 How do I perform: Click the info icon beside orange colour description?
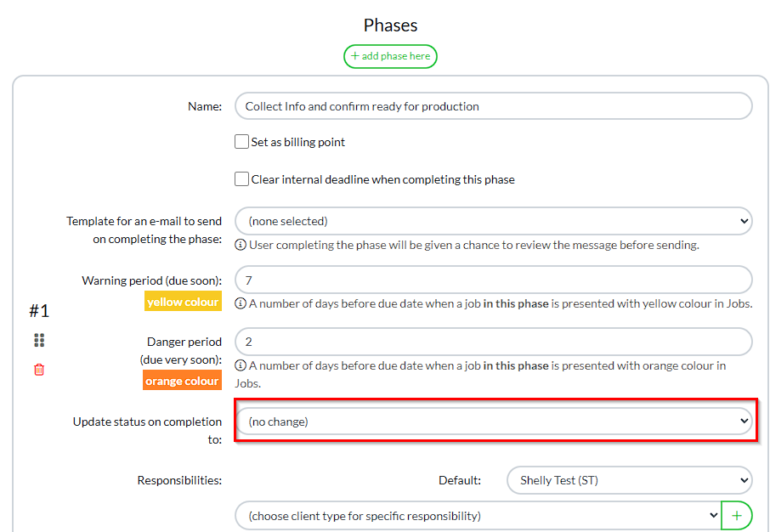(241, 365)
